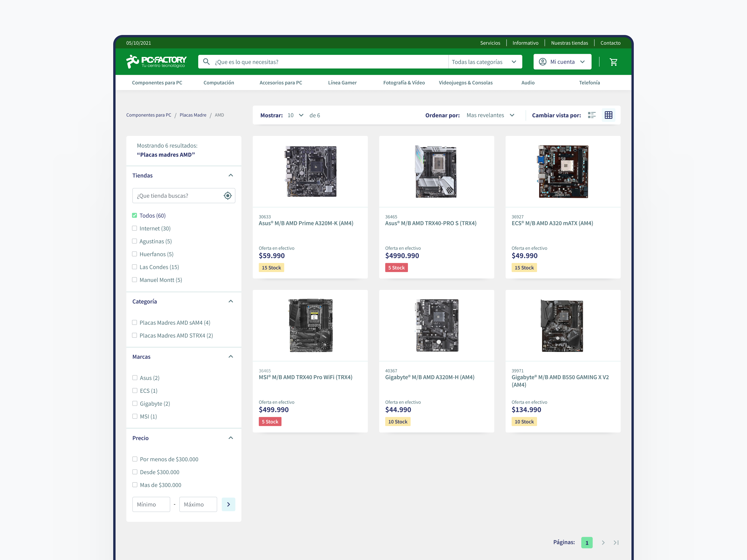
Task: Click Placas Madre breadcrumb
Action: pyautogui.click(x=193, y=115)
